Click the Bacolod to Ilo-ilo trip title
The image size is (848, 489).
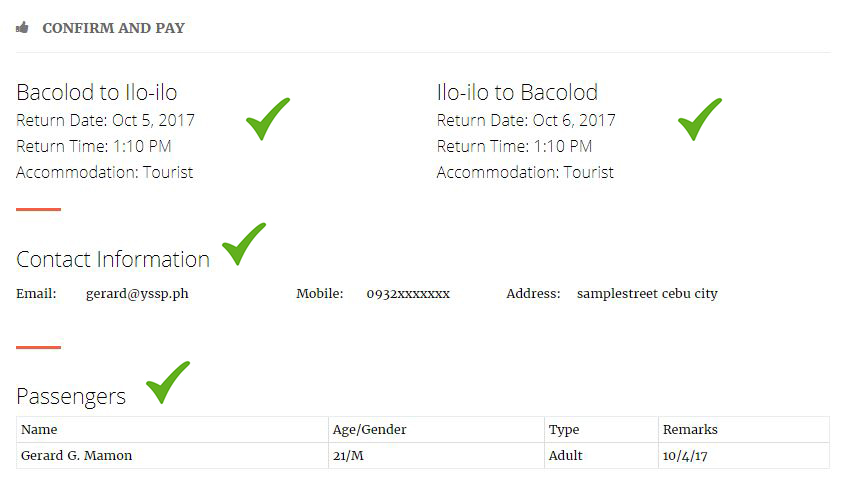(x=97, y=92)
